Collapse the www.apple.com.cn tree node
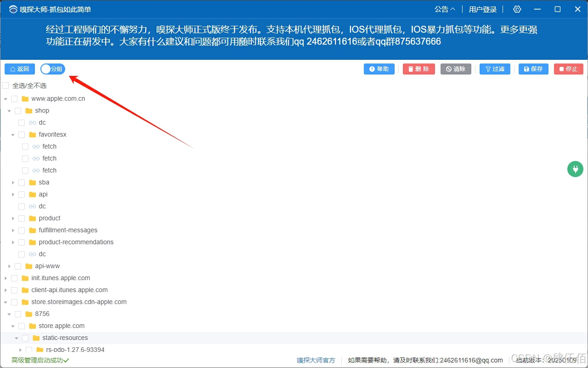This screenshot has width=588, height=368. point(6,98)
